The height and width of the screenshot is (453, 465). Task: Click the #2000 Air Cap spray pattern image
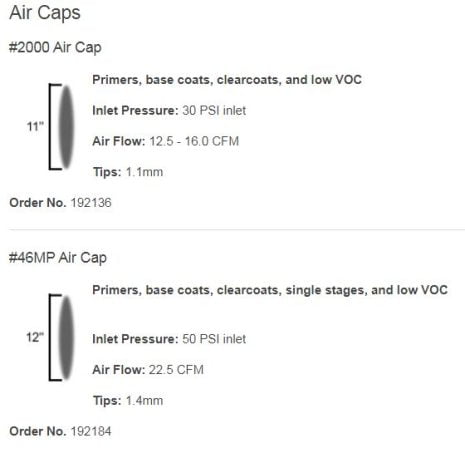click(66, 127)
